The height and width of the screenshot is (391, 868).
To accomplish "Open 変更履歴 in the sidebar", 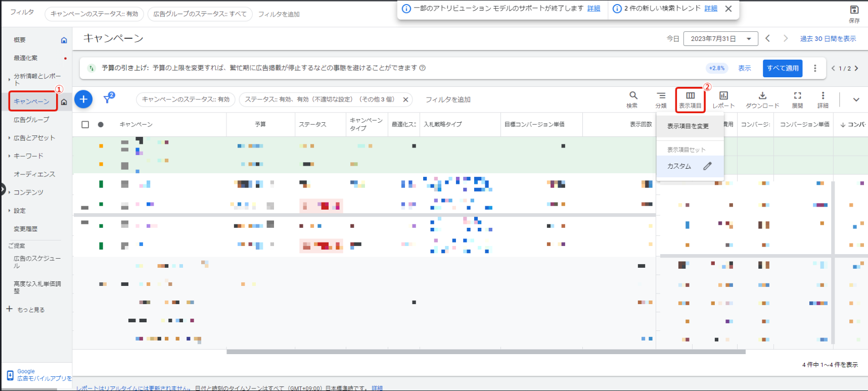I will pos(25,229).
